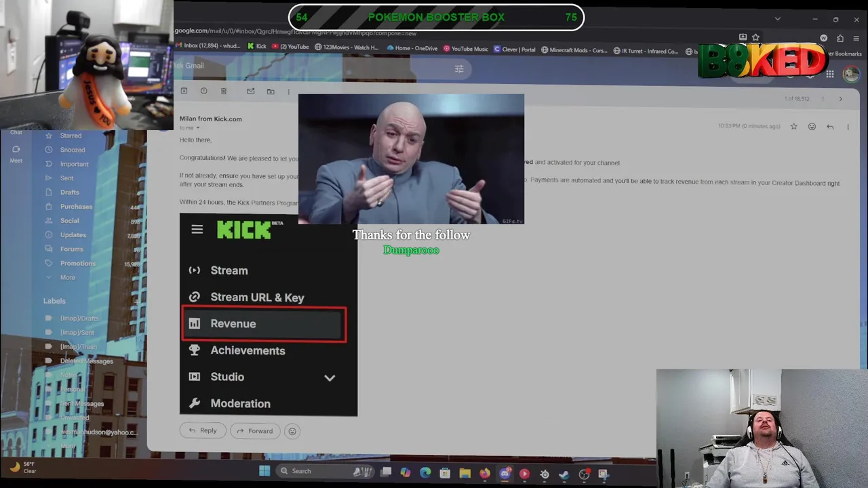Image resolution: width=868 pixels, height=488 pixels.
Task: Mark the email as unread
Action: pyautogui.click(x=250, y=91)
